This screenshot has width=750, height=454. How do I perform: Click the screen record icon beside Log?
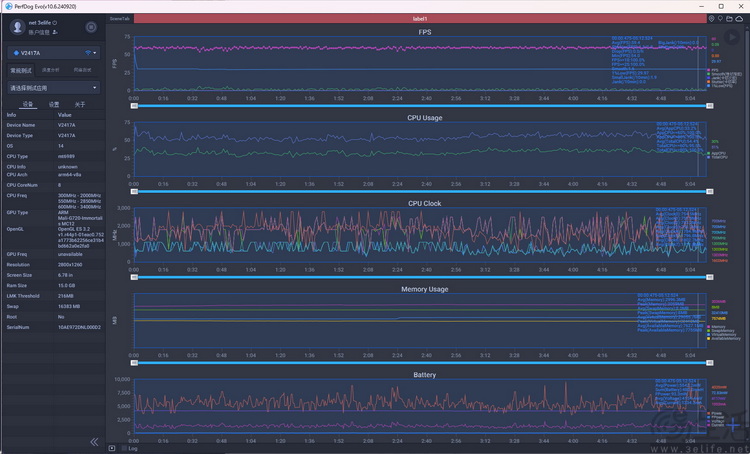[112, 448]
